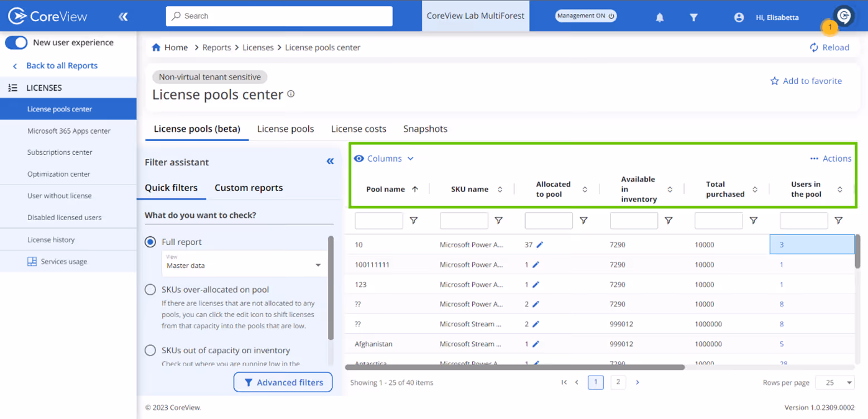Select SKUs over-allocated on pool option
Screen dimensions: 868x419
point(149,289)
